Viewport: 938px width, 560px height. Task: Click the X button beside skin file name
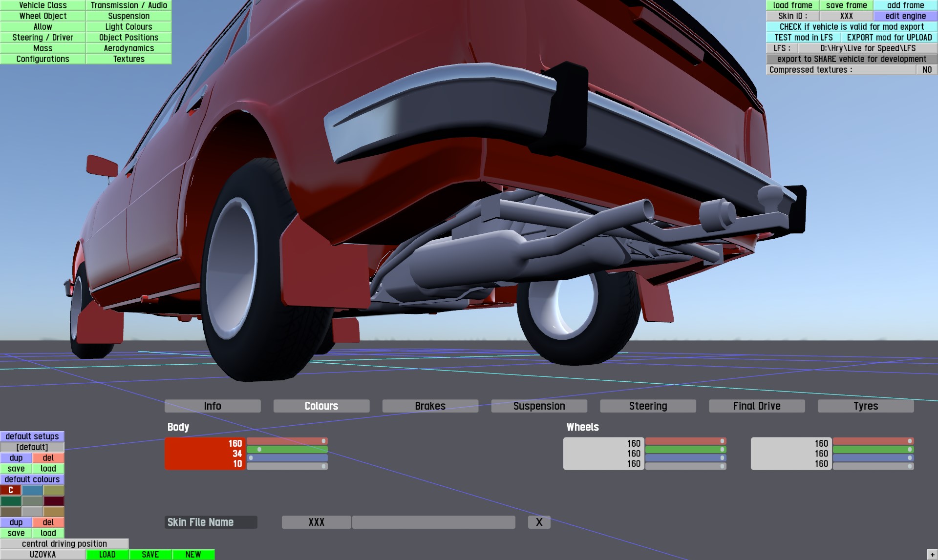coord(539,522)
